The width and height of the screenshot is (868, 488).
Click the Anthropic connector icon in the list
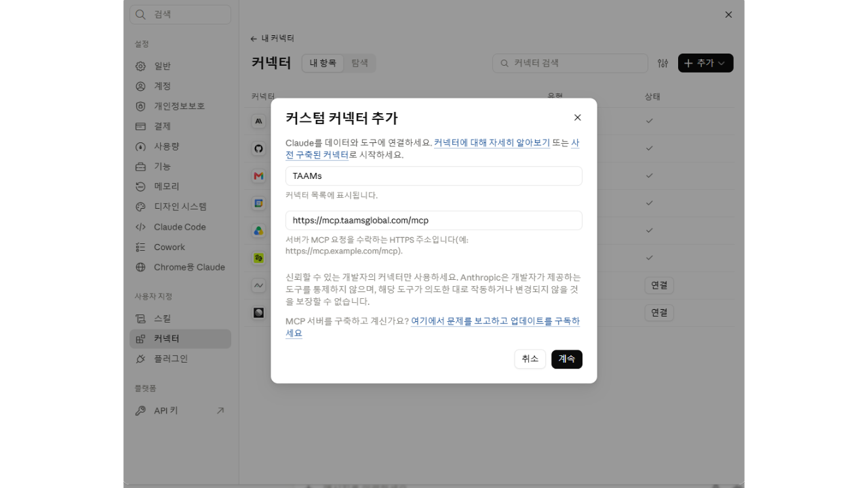[258, 121]
